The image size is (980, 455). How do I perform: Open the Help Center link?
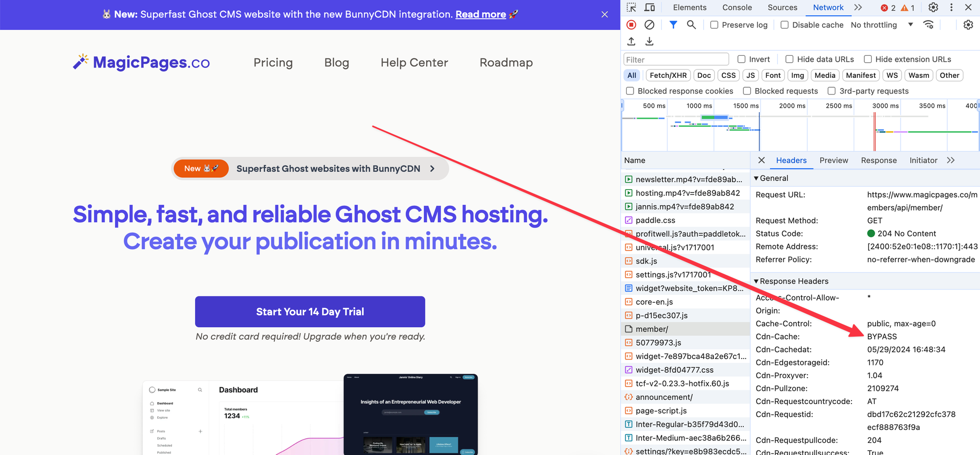pos(415,63)
